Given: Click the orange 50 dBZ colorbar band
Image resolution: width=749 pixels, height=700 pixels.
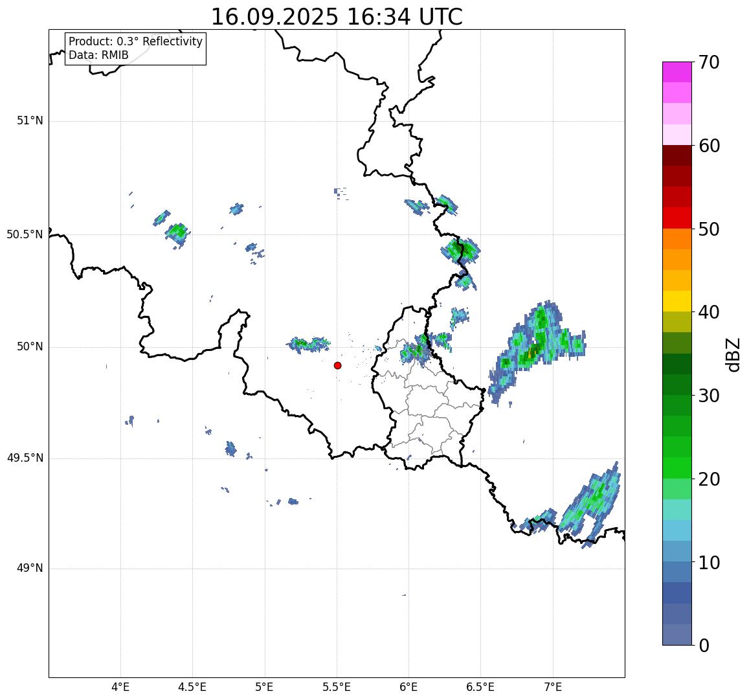Looking at the screenshot, I should tap(677, 239).
